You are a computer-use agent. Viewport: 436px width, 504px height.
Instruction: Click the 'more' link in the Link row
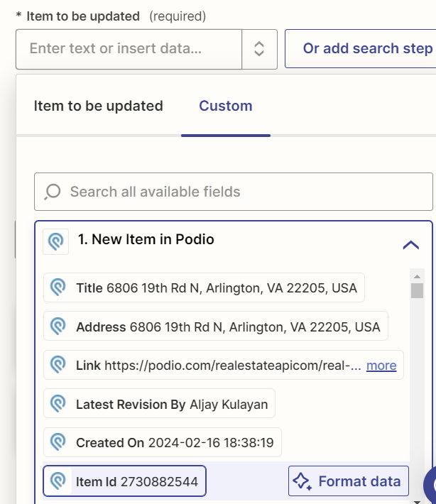pos(381,366)
